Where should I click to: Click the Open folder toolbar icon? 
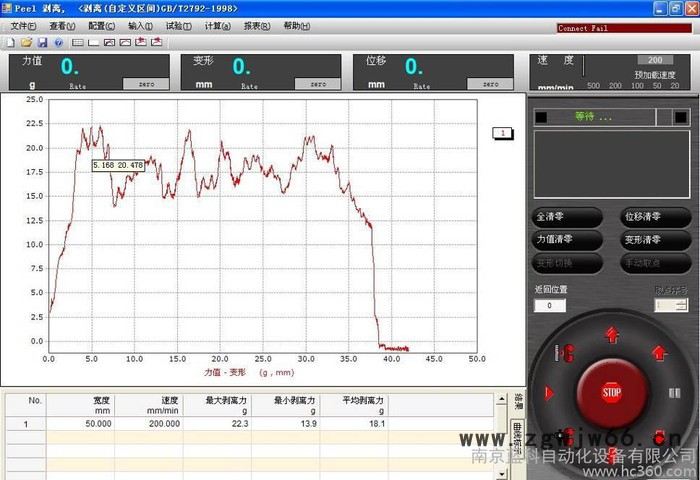tap(26, 43)
